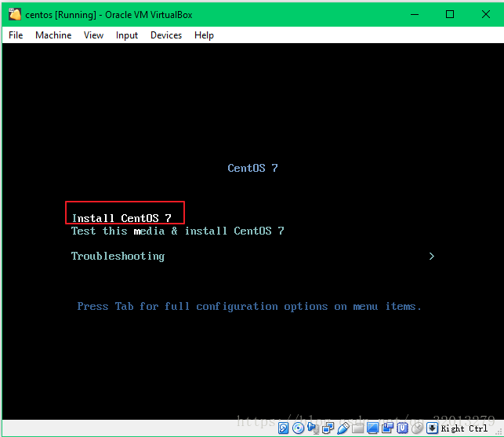Viewport: 504px width, 437px height.
Task: Minimize the VirtualBox window
Action: click(x=415, y=14)
